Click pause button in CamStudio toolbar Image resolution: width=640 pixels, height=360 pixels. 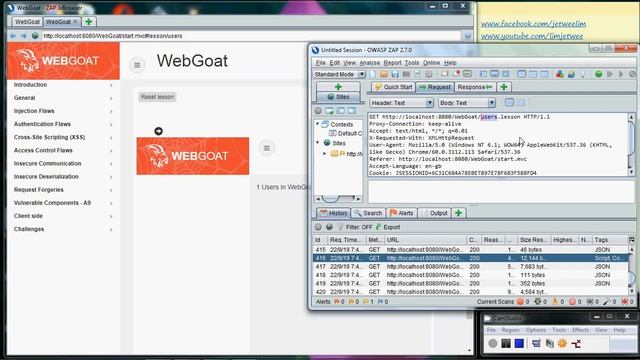point(506,344)
